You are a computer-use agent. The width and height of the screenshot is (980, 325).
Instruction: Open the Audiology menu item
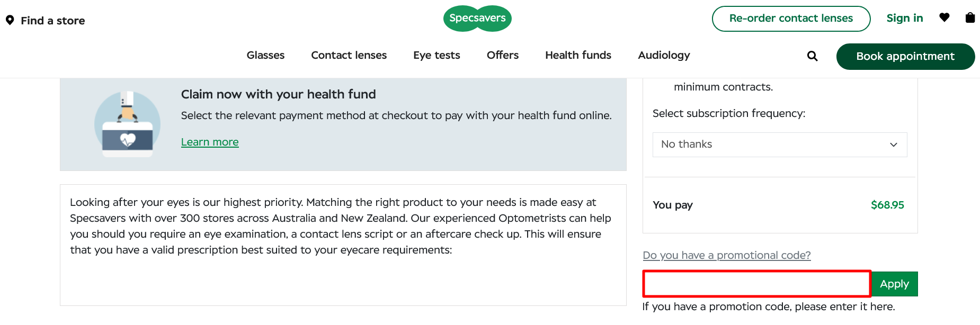[x=664, y=55]
